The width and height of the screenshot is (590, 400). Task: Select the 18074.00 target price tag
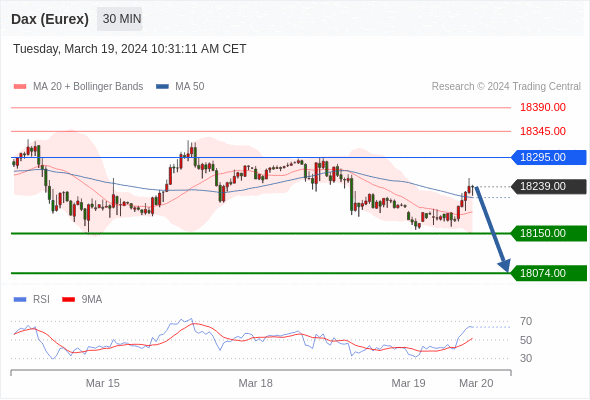(x=549, y=273)
